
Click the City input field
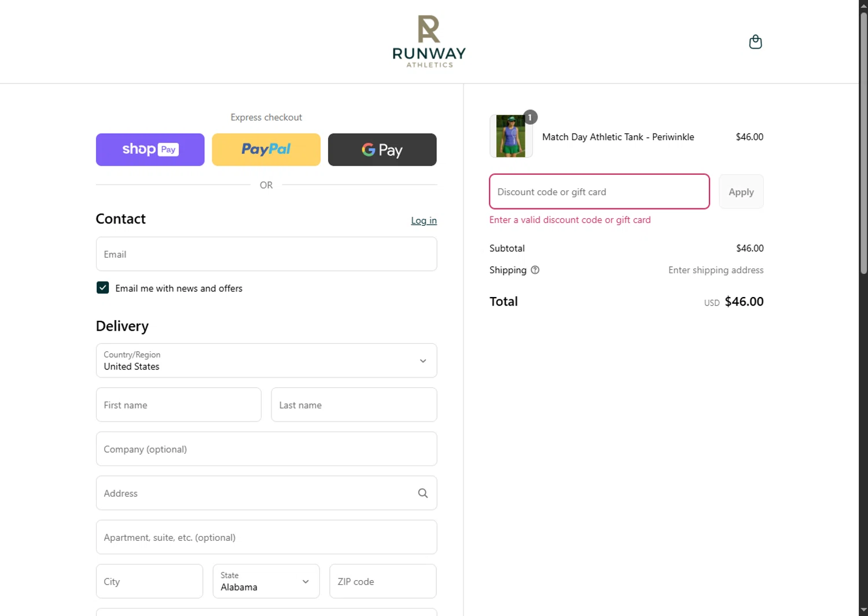coord(149,581)
